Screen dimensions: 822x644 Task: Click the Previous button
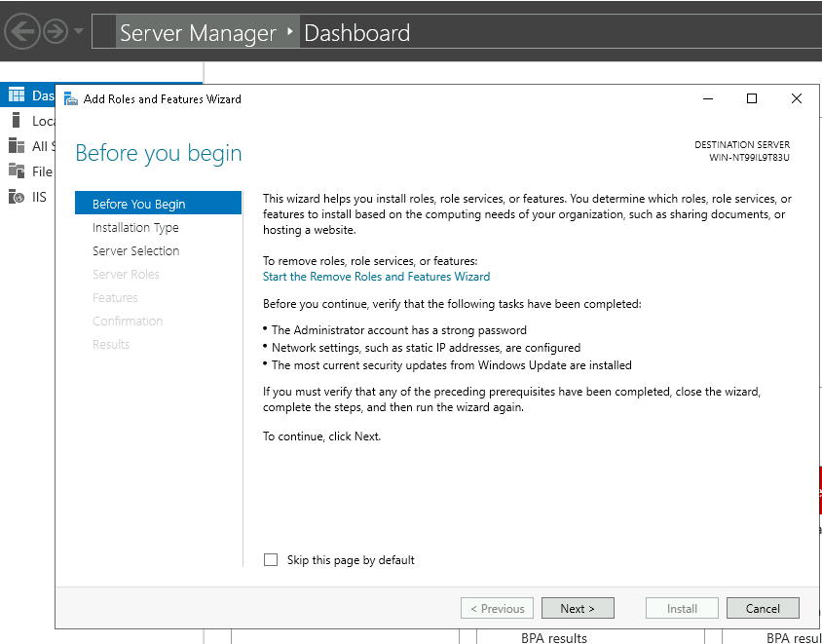(x=497, y=608)
